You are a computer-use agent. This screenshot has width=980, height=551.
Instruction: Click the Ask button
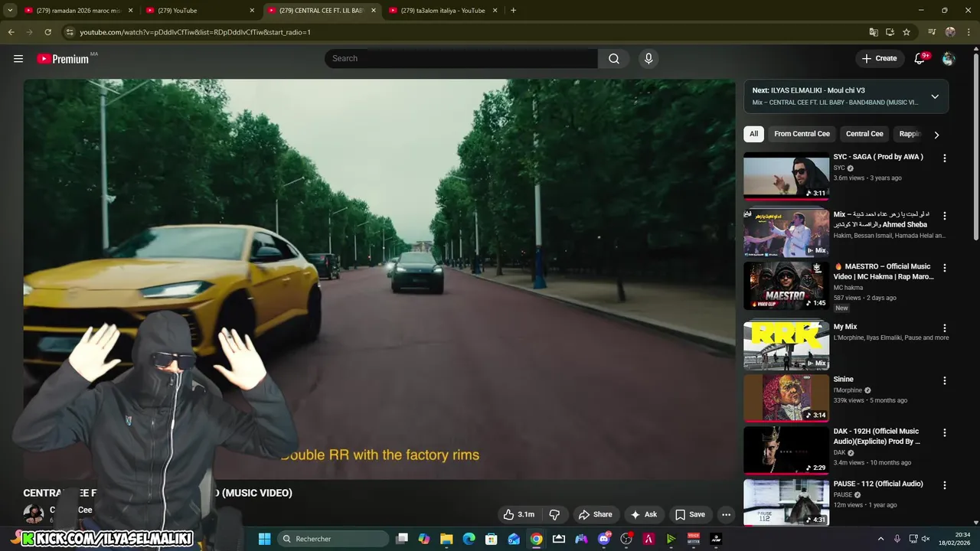click(x=643, y=514)
